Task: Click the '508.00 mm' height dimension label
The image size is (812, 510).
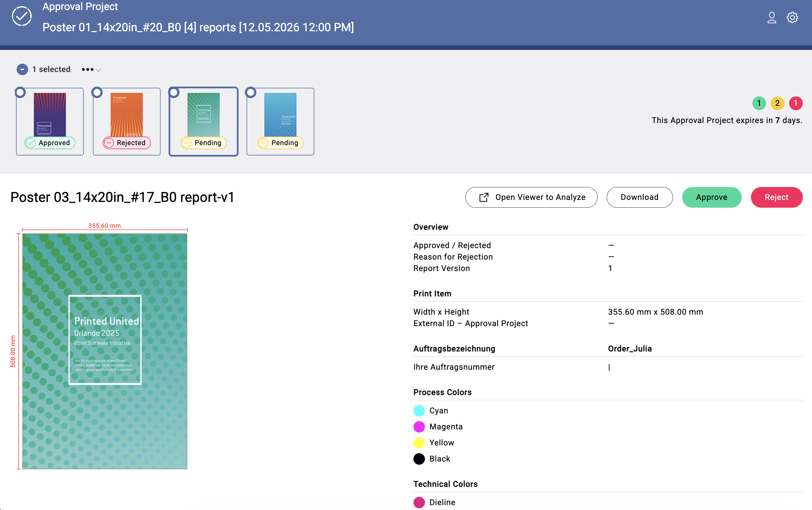Action: click(13, 351)
